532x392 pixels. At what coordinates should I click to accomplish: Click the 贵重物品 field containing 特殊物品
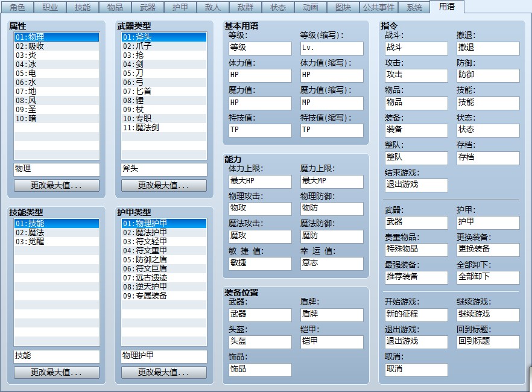pos(416,250)
